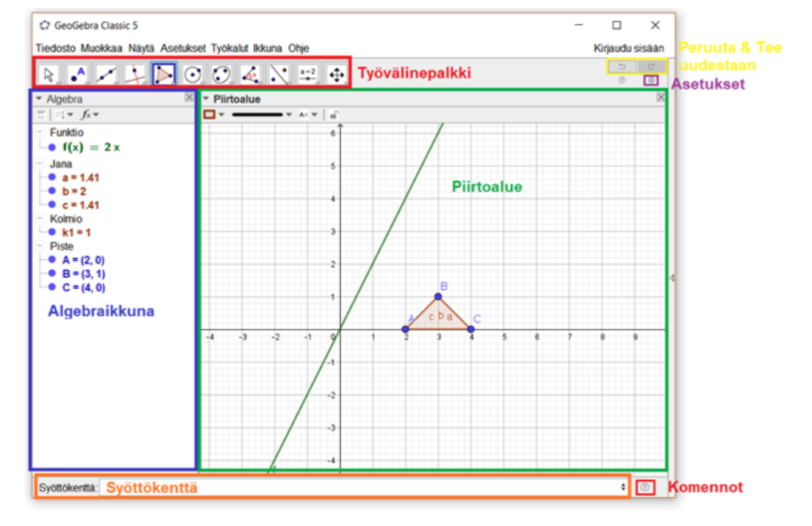Toggle auxiliary objects icon in Algebra style bar
The image size is (812, 526).
pos(42,115)
